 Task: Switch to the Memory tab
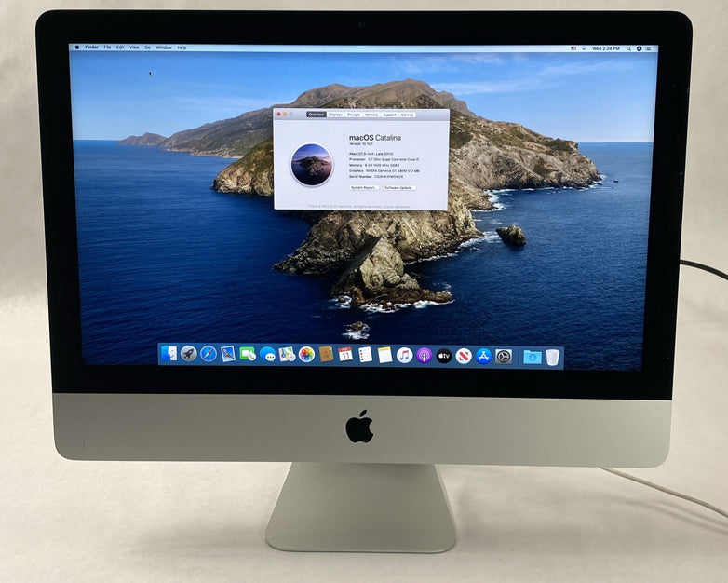coord(371,115)
